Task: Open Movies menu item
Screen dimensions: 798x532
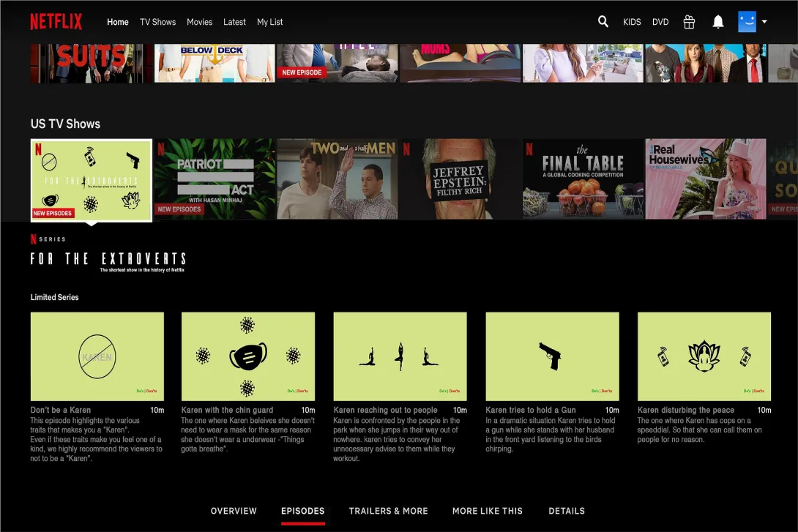Action: click(x=199, y=22)
